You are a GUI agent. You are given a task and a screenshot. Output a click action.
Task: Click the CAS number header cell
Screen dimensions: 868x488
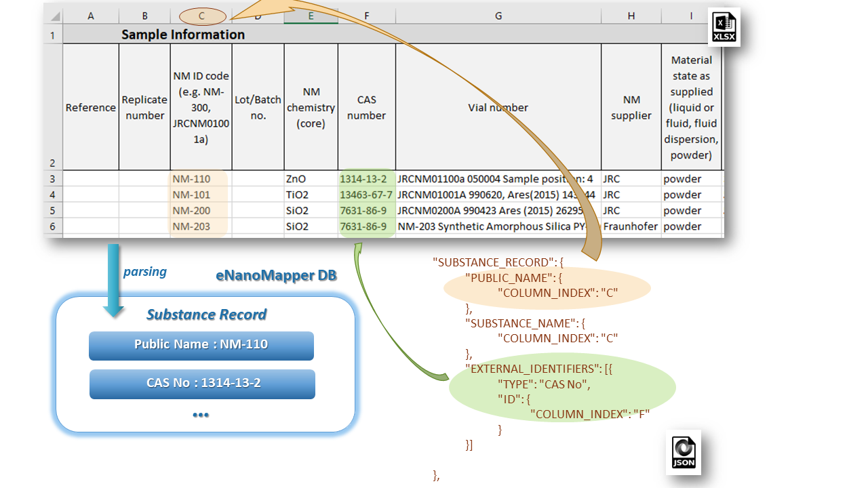(367, 107)
